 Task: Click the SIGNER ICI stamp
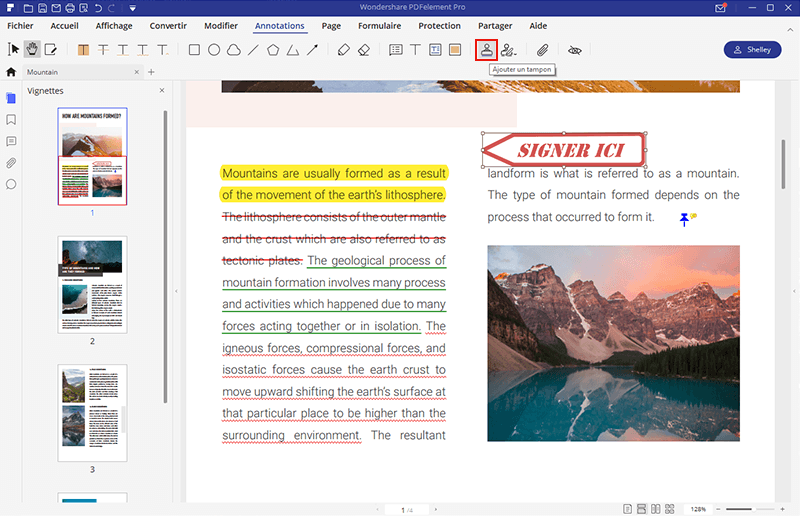564,150
